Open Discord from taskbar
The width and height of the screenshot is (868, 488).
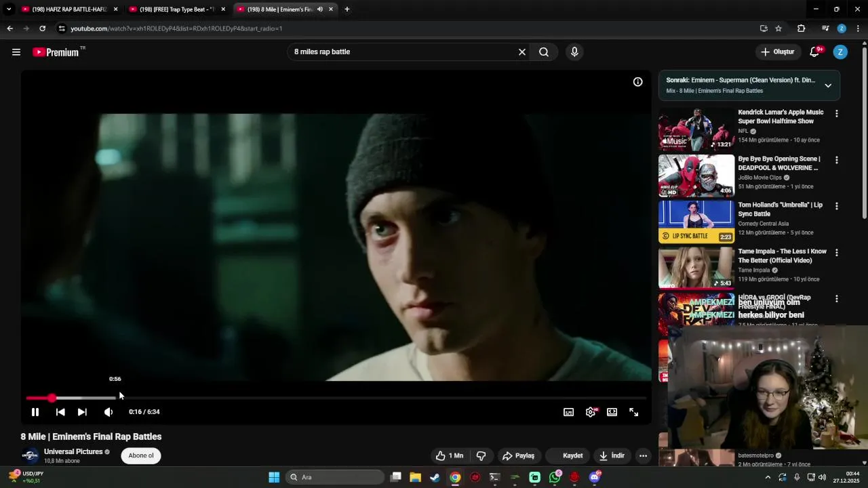point(595,477)
